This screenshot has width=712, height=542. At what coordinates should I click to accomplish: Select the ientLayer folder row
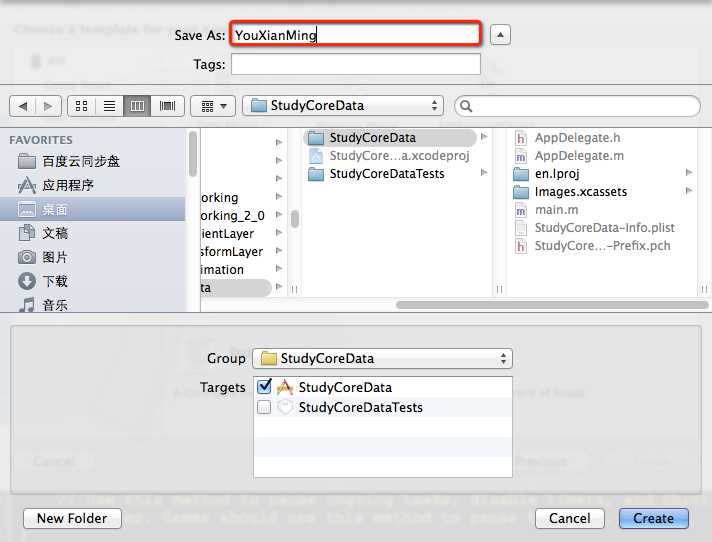242,234
